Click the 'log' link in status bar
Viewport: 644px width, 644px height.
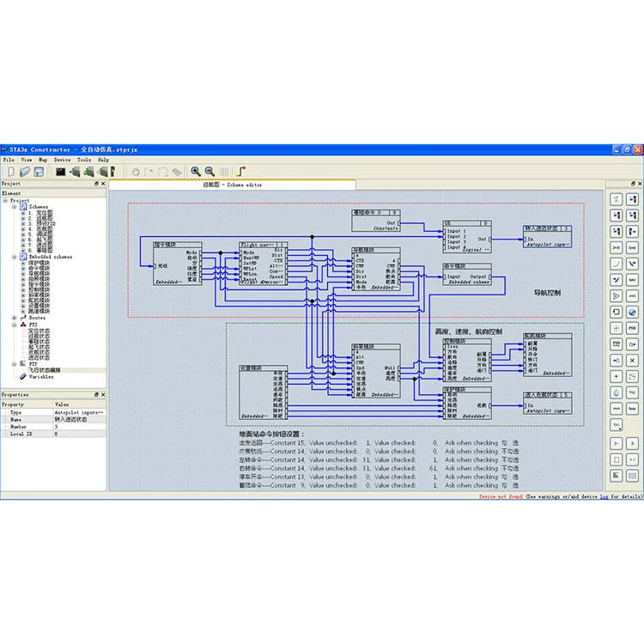[605, 496]
